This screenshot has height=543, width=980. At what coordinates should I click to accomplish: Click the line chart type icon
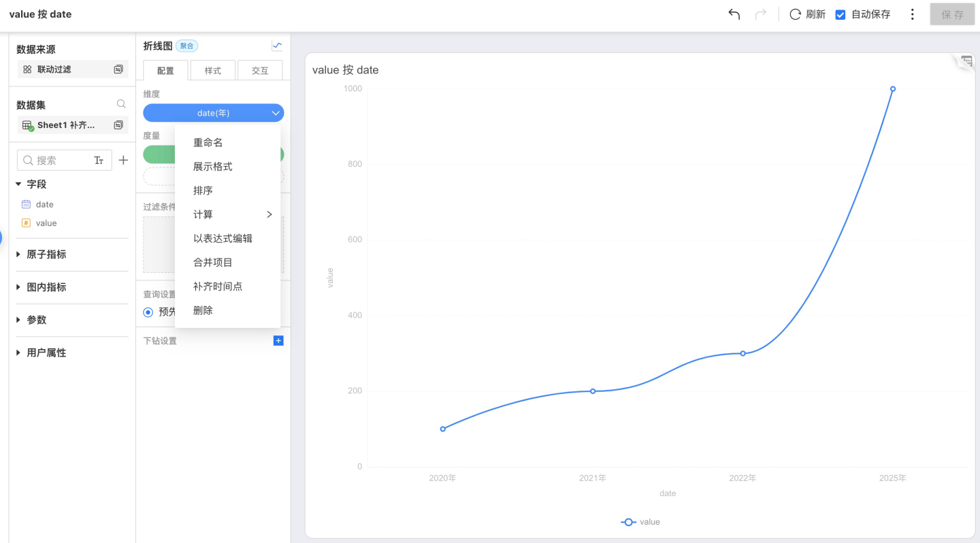277,46
